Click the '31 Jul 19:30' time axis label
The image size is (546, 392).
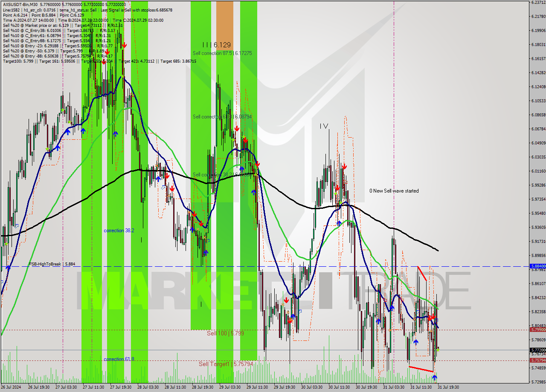tap(448, 387)
